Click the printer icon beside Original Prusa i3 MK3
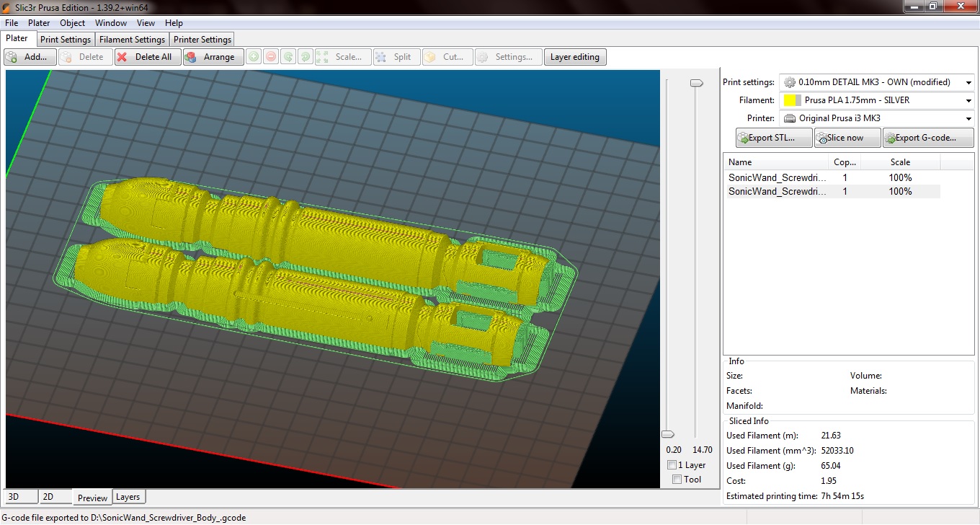This screenshot has height=525, width=980. [790, 118]
